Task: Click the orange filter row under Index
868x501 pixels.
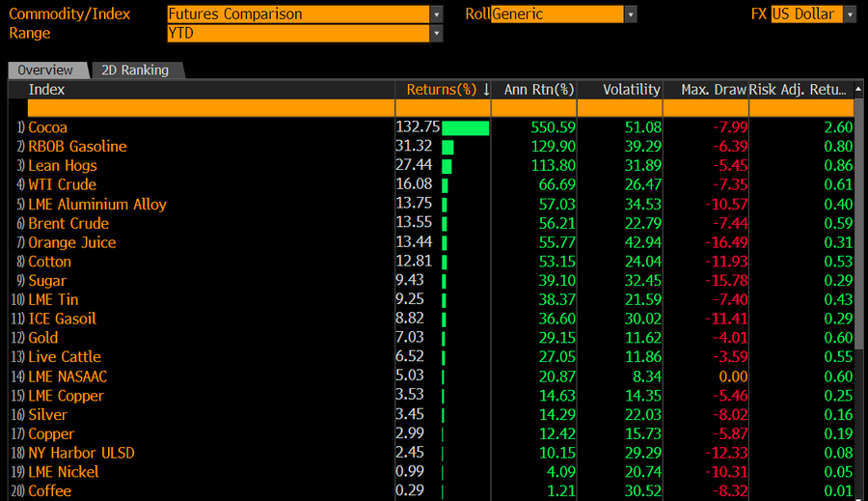Action: coord(211,107)
